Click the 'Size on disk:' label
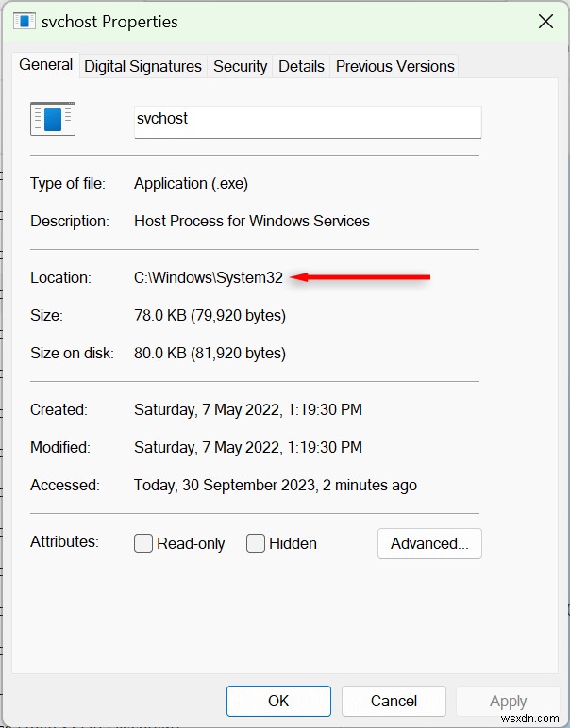Screen dimensions: 570x728 [72, 354]
